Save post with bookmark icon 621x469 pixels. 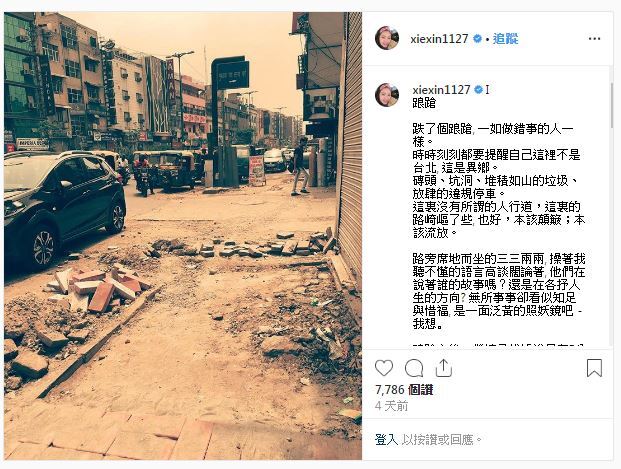594,368
